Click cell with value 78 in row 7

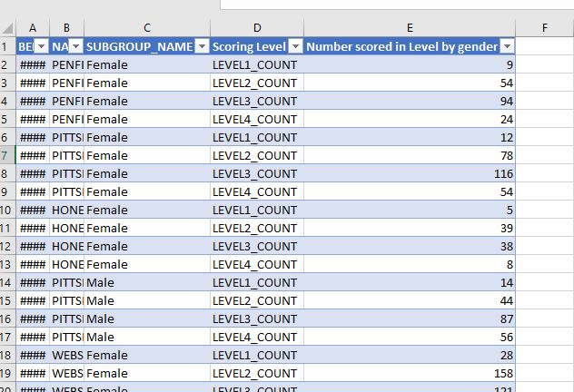tap(410, 155)
